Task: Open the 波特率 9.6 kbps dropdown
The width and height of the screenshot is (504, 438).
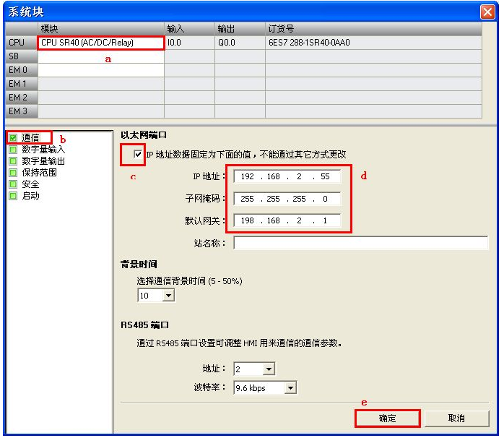Action: click(x=290, y=388)
